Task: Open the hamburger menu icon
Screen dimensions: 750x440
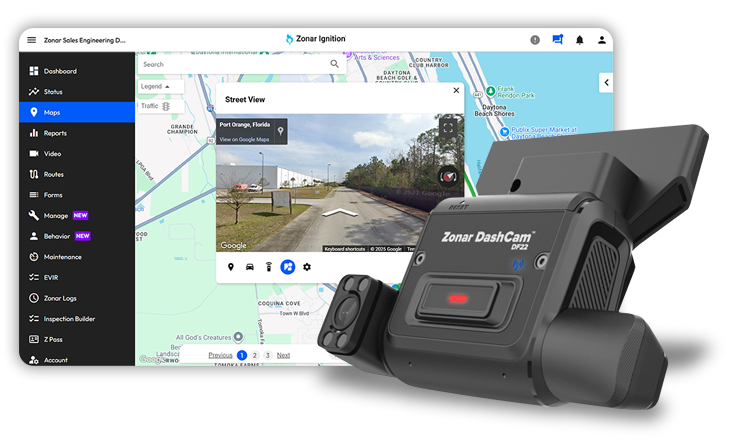Action: [32, 40]
